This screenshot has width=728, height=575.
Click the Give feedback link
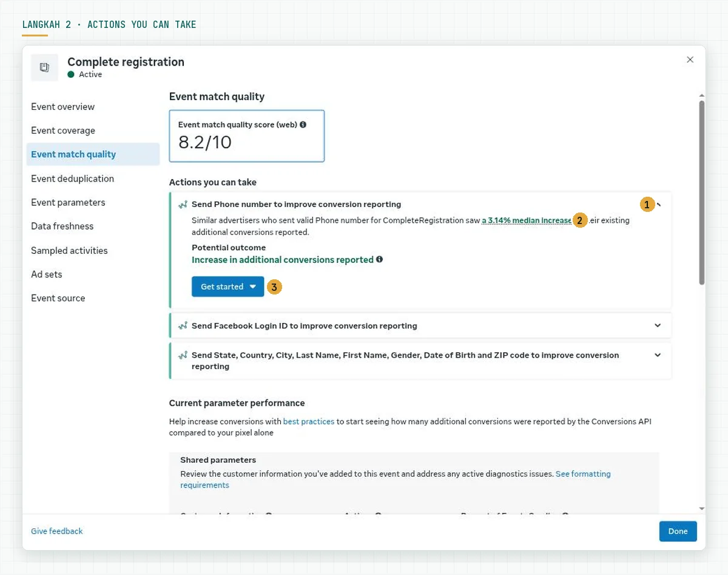tap(57, 531)
